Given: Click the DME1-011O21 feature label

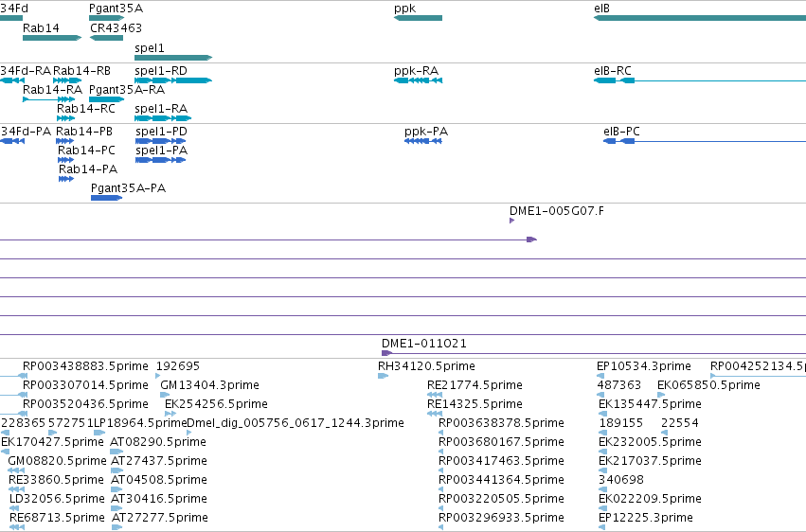Looking at the screenshot, I should pos(424,343).
